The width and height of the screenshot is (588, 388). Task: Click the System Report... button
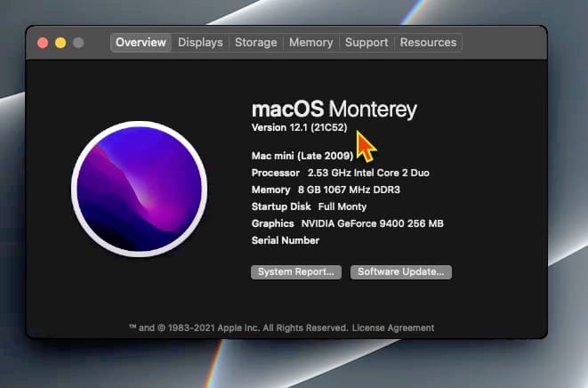(296, 272)
